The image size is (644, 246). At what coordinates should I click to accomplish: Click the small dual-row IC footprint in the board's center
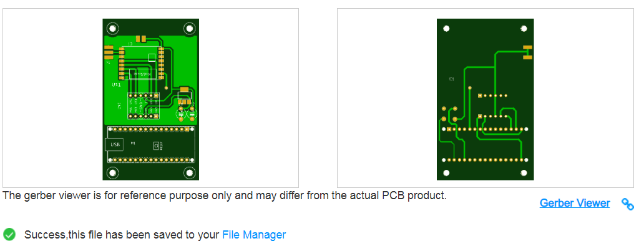144,106
